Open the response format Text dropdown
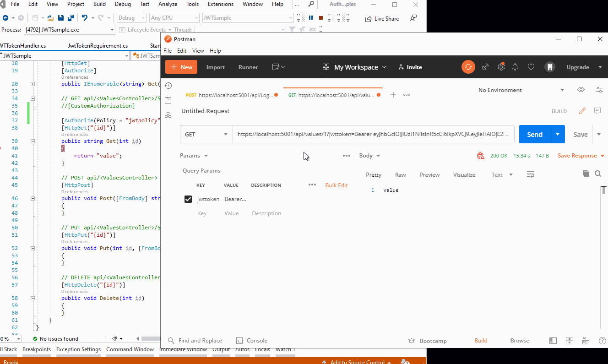 click(x=502, y=174)
